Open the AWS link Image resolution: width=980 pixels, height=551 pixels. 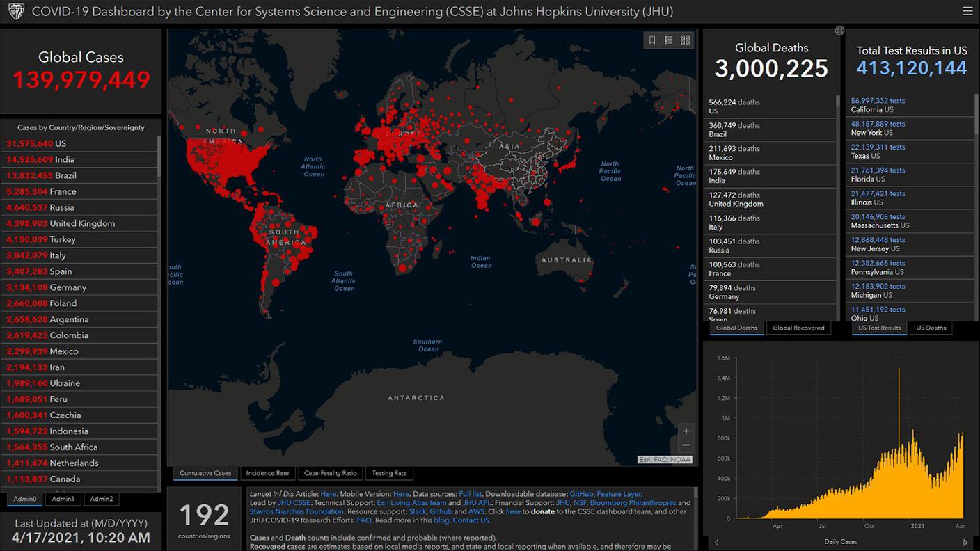click(x=476, y=511)
